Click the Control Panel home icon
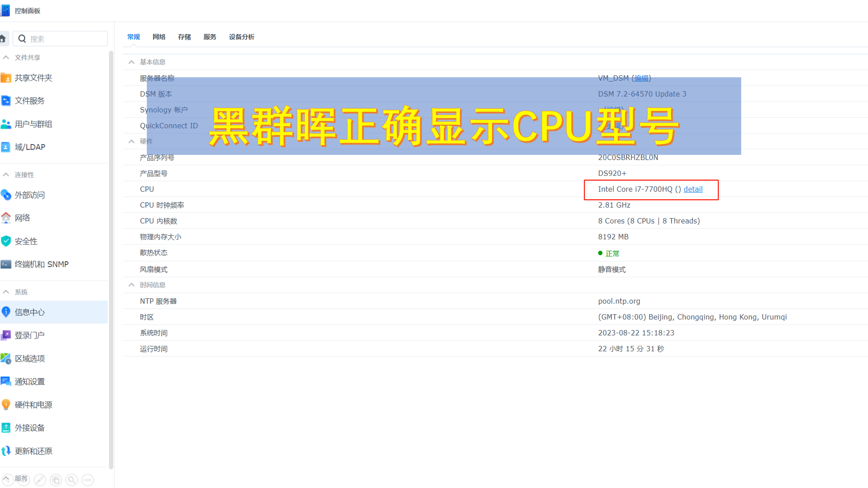868x488 pixels. point(3,39)
